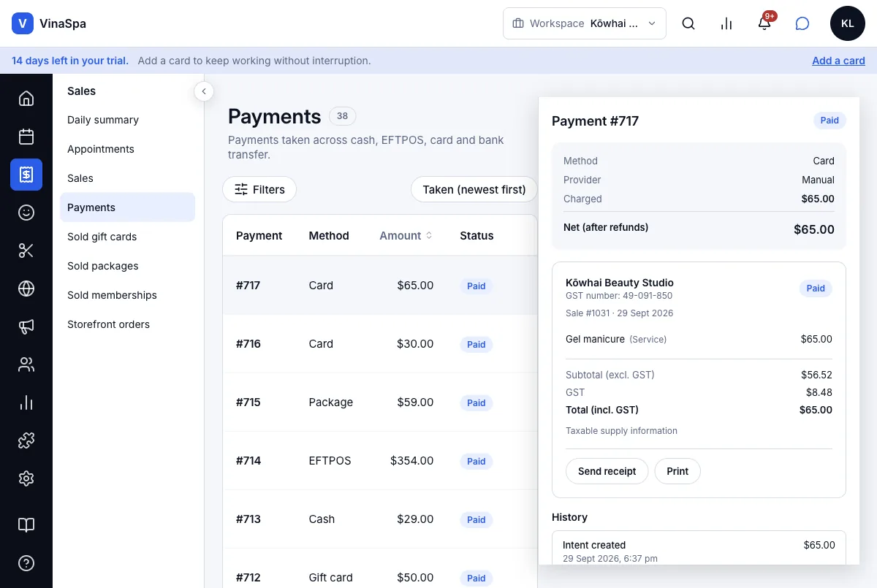Click the Paid status badge in the #716 row
Screen dimensions: 877x588
(x=477, y=344)
